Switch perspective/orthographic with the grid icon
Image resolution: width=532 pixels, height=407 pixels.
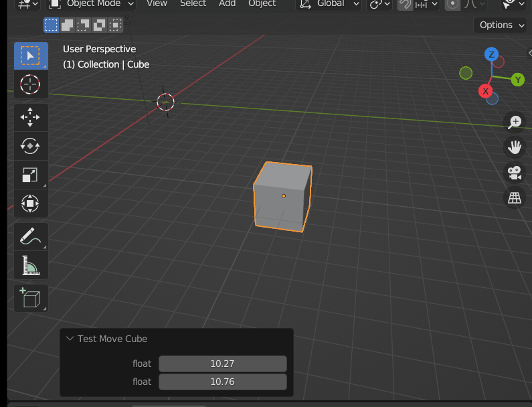tap(515, 198)
